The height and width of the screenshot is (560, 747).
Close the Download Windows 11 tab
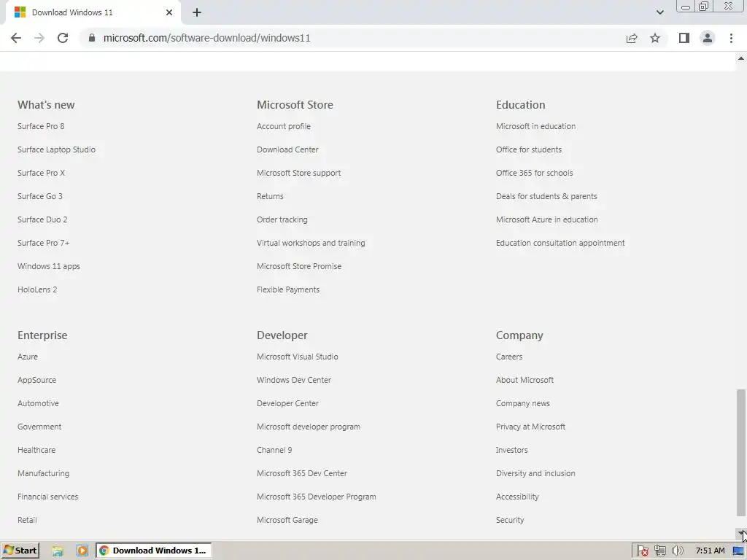coord(169,12)
